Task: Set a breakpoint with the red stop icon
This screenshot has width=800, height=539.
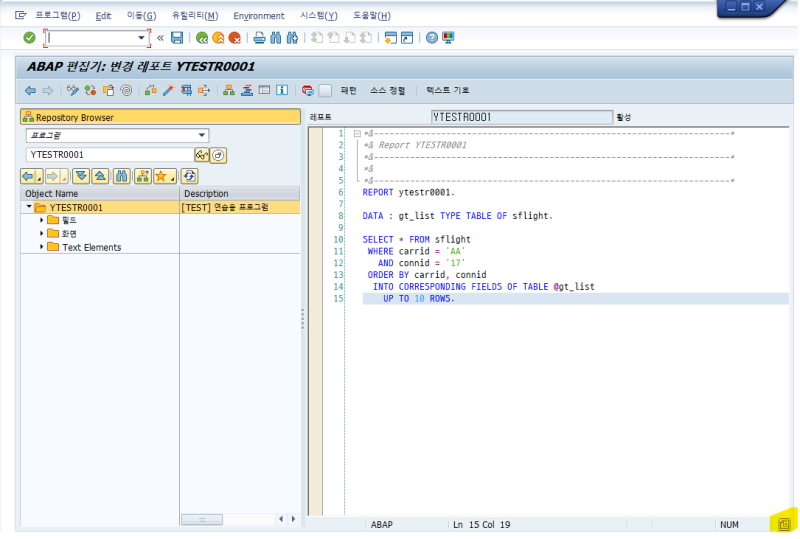Action: coord(307,91)
